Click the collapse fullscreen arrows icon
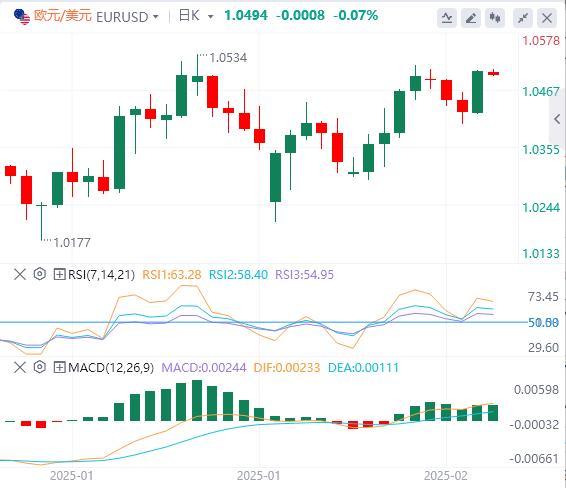 pyautogui.click(x=523, y=17)
